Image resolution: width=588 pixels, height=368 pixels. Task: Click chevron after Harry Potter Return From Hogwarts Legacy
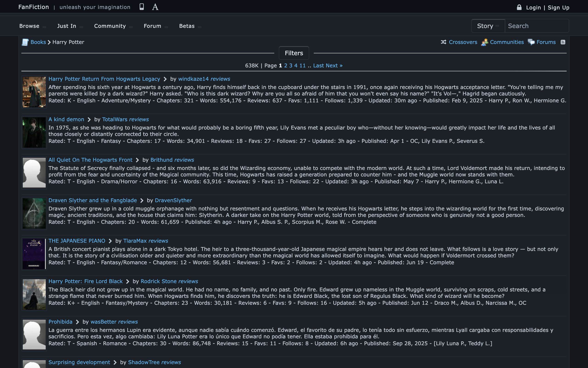[165, 79]
